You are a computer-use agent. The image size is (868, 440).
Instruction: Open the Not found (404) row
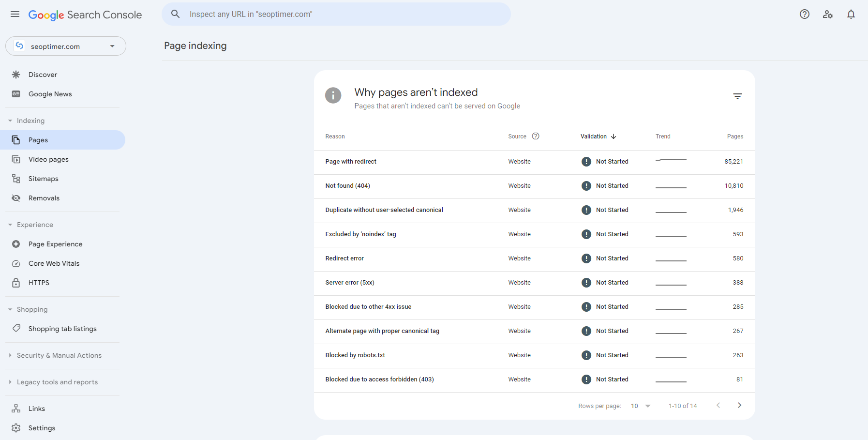(347, 186)
